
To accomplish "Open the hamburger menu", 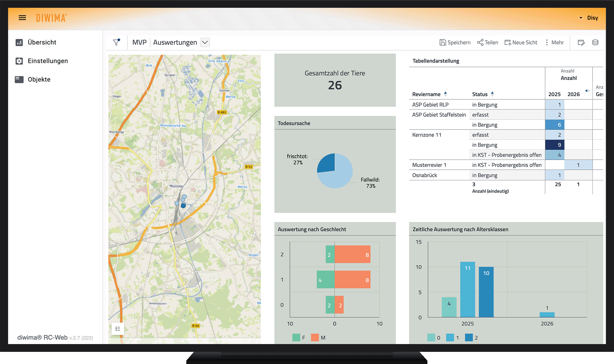I will click(x=22, y=18).
